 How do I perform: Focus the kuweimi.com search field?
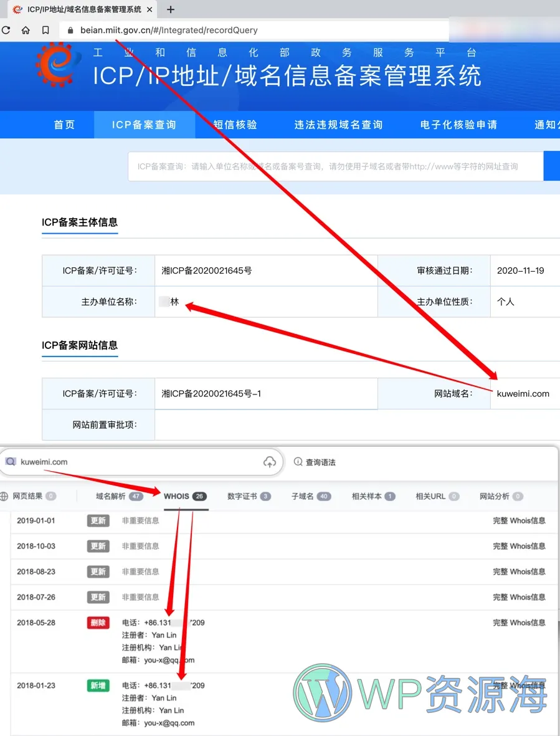141,462
